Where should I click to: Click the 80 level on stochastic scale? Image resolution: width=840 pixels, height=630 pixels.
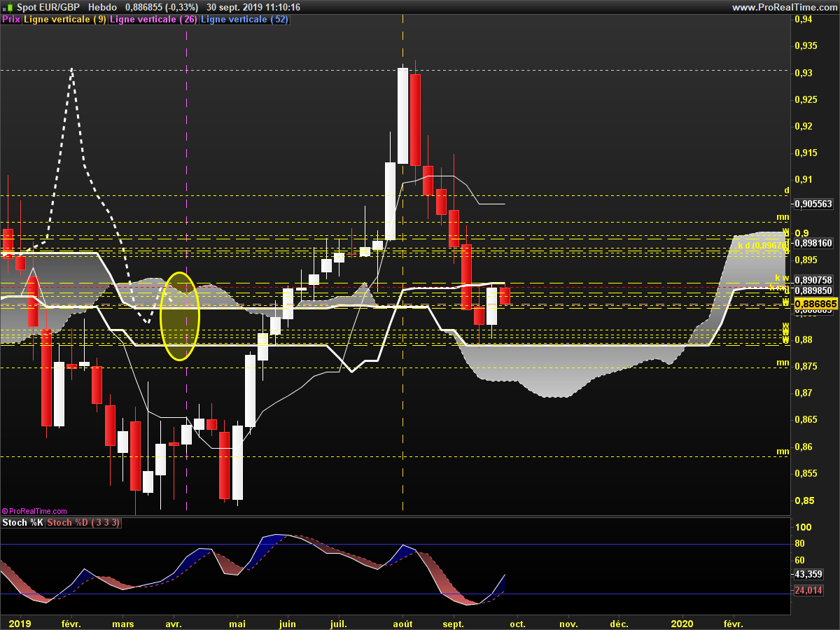coord(799,544)
